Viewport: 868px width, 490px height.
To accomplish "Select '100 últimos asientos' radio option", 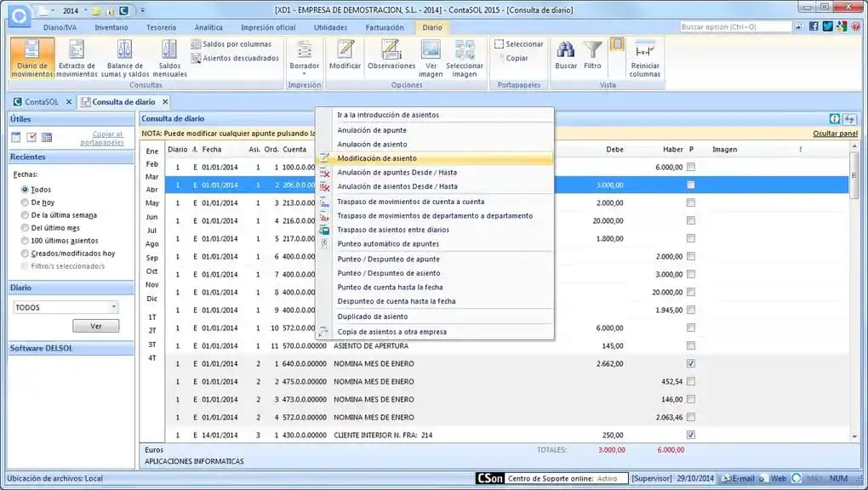I will pyautogui.click(x=26, y=241).
